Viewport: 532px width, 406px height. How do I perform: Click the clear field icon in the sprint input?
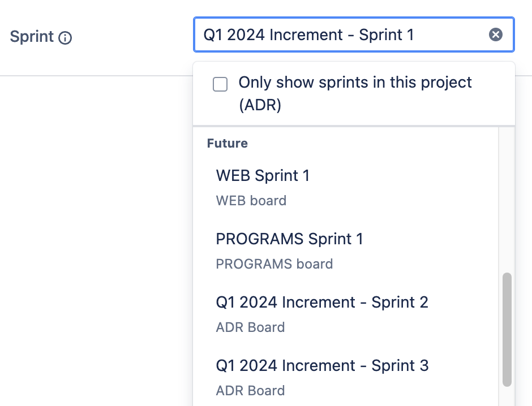496,34
